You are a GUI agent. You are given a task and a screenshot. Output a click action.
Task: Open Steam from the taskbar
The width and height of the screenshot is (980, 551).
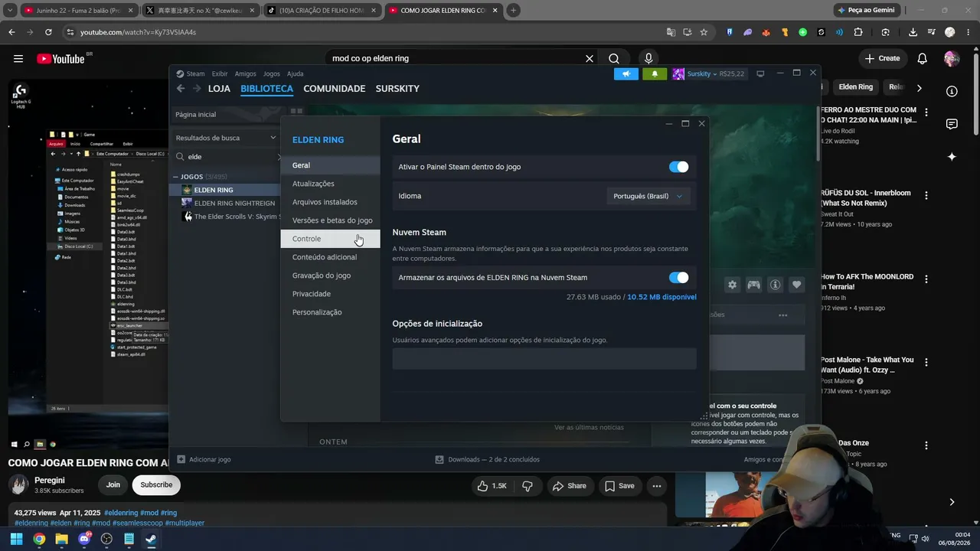pos(151,539)
